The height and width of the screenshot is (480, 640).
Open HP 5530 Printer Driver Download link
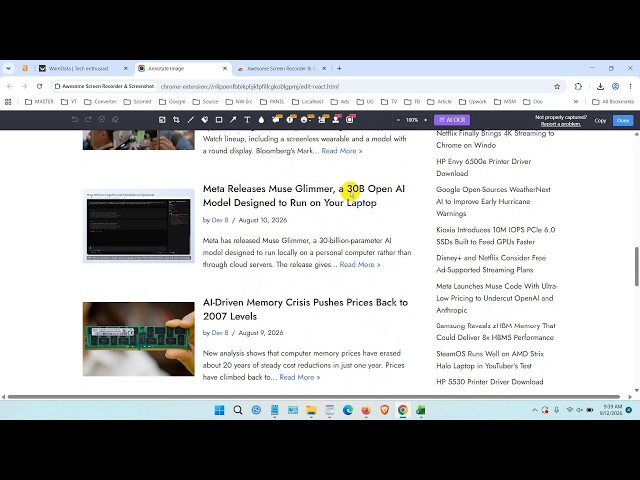[490, 382]
